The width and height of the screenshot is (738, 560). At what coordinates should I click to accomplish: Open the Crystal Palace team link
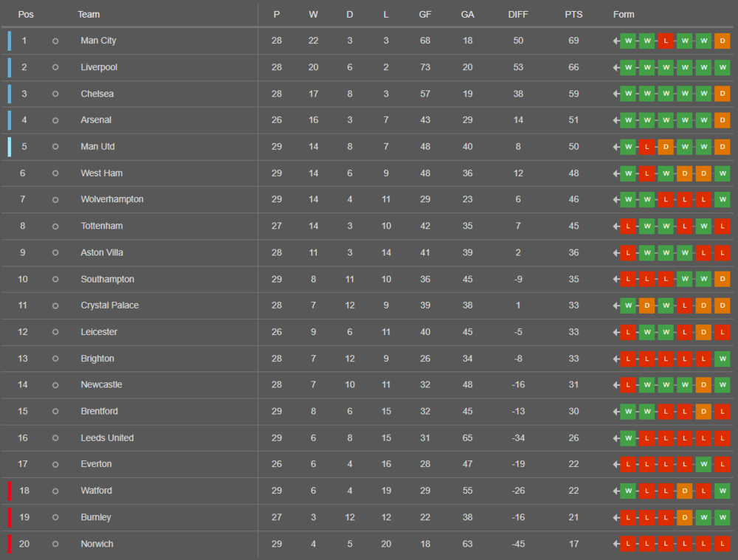point(110,305)
